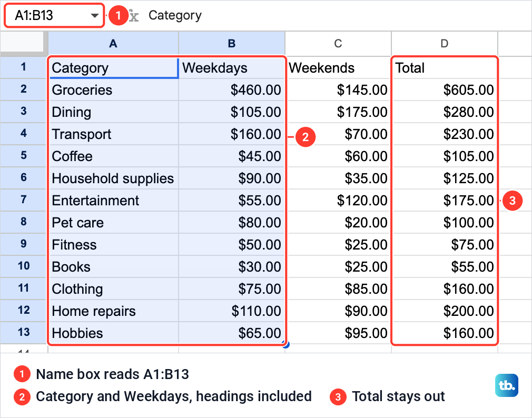Click the $145.00 Groceries weekends cell

pos(338,90)
